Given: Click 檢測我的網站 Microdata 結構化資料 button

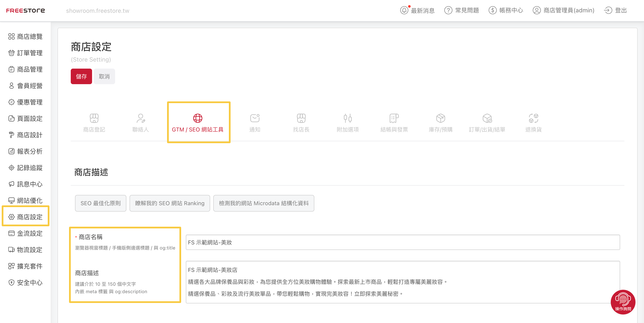Looking at the screenshot, I should [x=264, y=203].
